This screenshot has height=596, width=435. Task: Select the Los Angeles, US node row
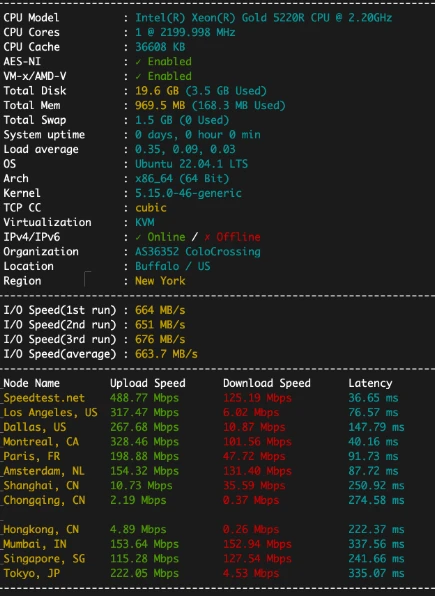coord(204,412)
